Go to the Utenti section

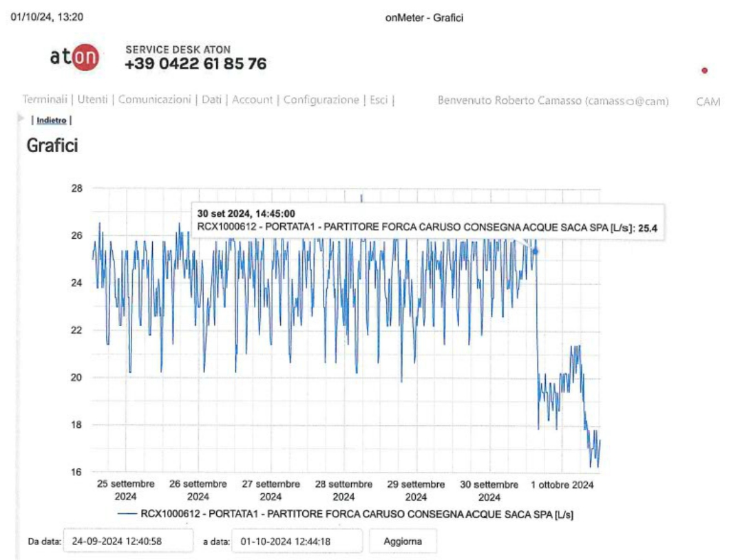coord(92,100)
